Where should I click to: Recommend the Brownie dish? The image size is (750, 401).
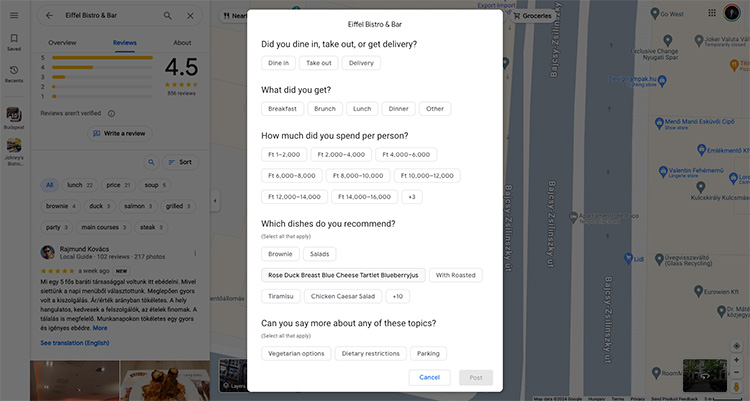pyautogui.click(x=280, y=254)
